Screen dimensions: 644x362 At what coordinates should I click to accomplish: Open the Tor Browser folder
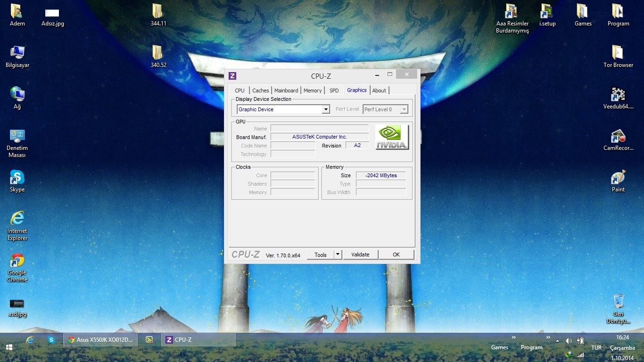(618, 57)
